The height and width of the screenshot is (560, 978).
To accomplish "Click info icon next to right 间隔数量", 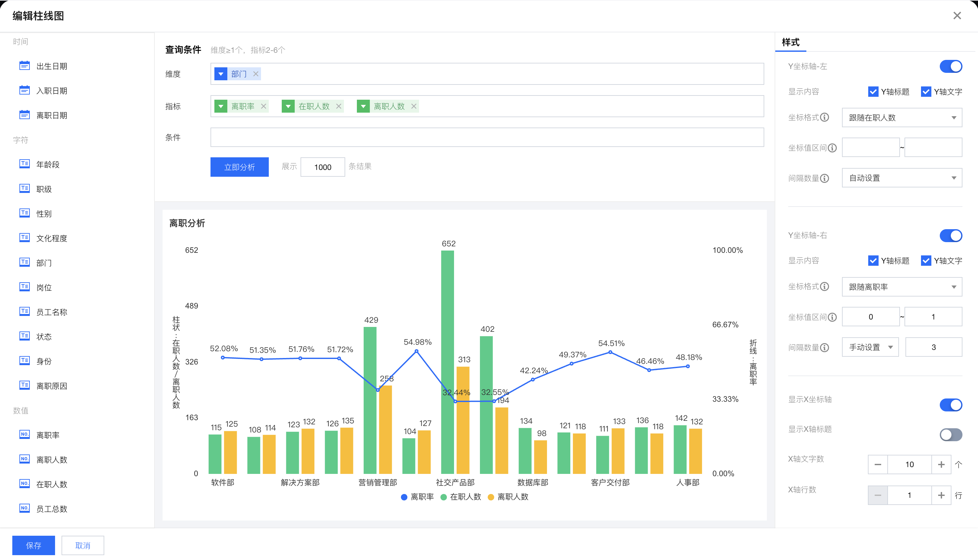I will [x=824, y=348].
